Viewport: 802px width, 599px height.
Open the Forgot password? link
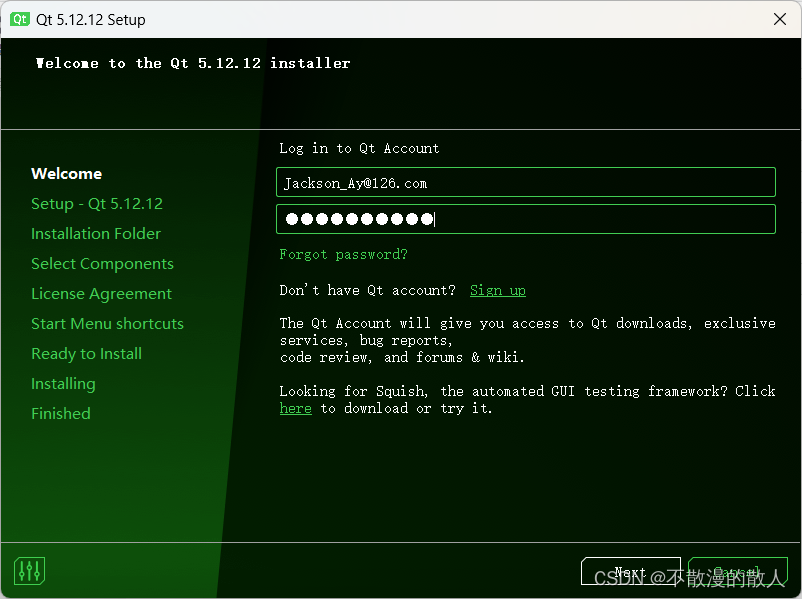[343, 254]
